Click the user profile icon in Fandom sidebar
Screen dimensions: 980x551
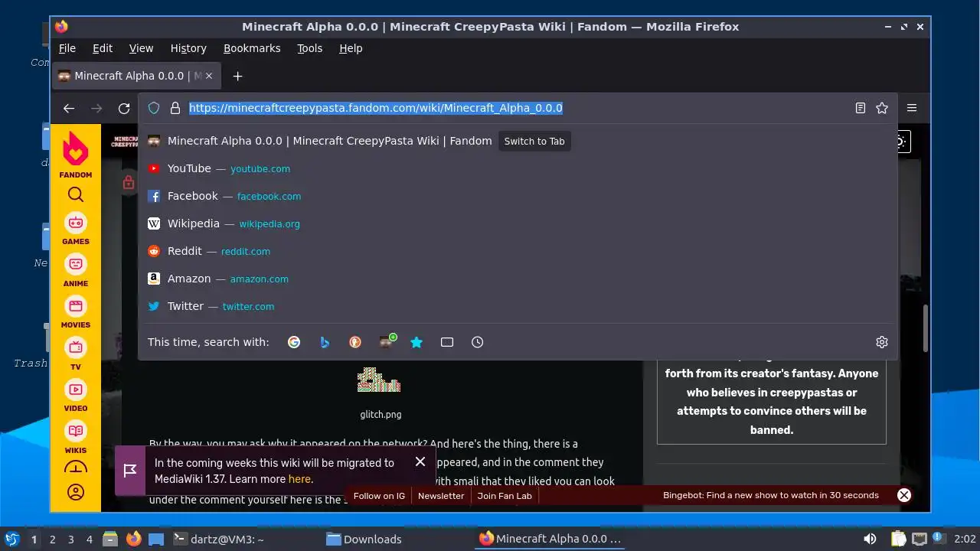pos(76,492)
